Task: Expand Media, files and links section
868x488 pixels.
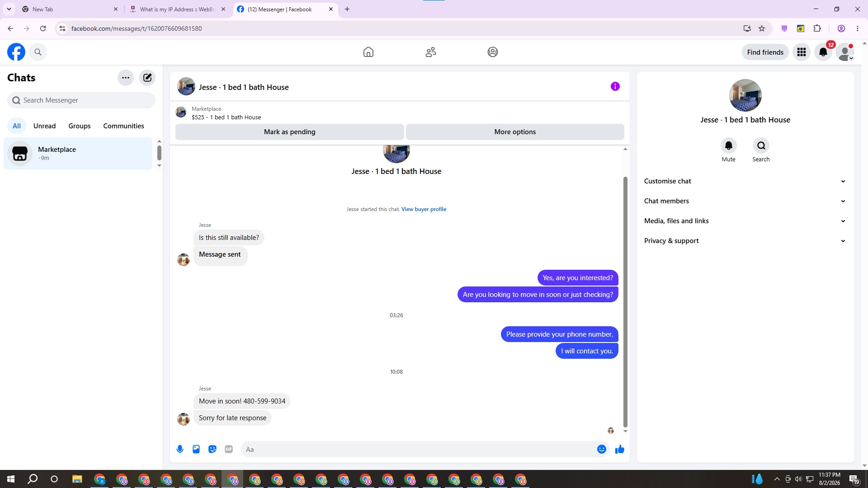Action: pos(745,221)
